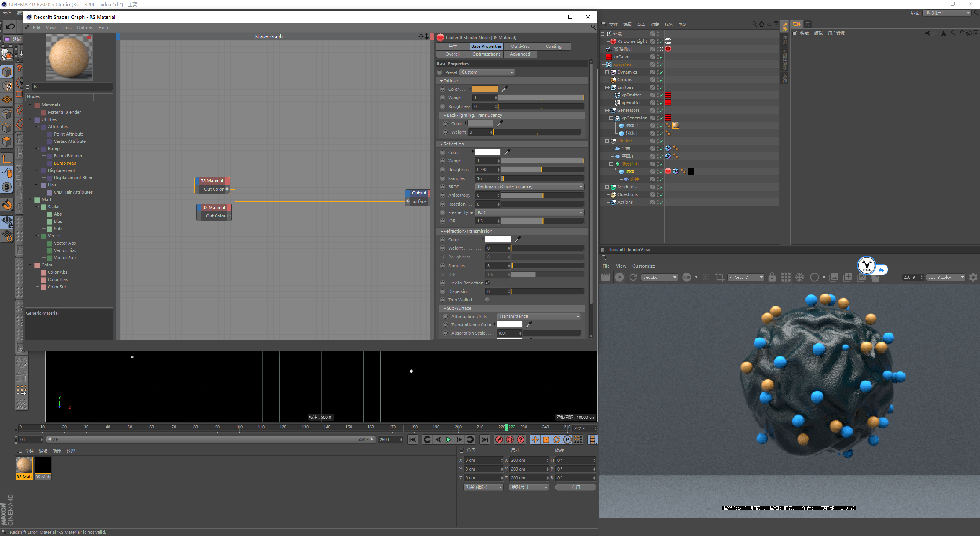
Task: Click the 应用 apply button
Action: (x=575, y=487)
